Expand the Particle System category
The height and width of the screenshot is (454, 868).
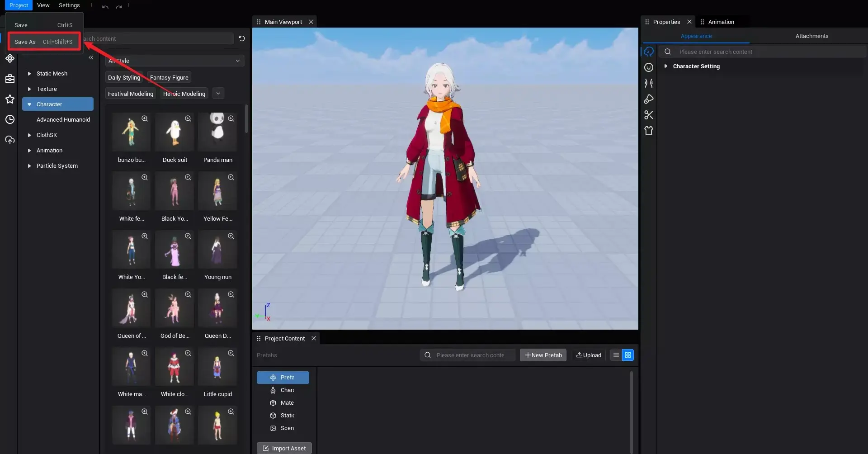coord(29,166)
